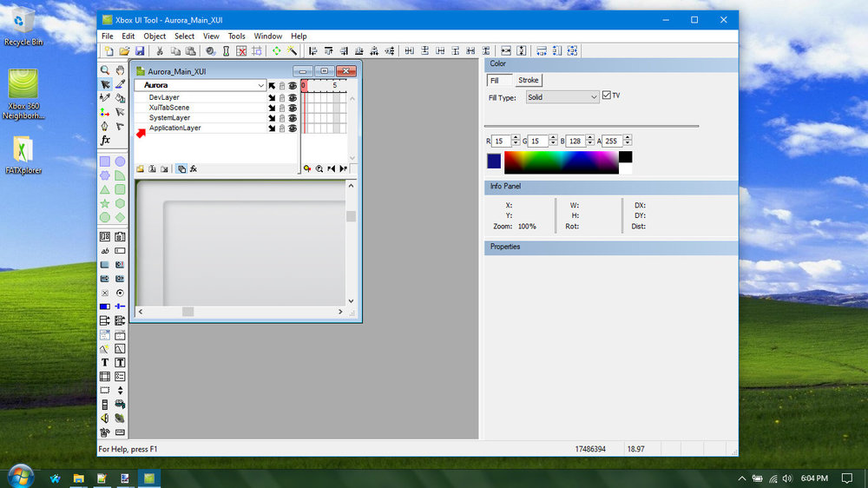
Task: Switch to the Fill tab
Action: click(x=499, y=80)
